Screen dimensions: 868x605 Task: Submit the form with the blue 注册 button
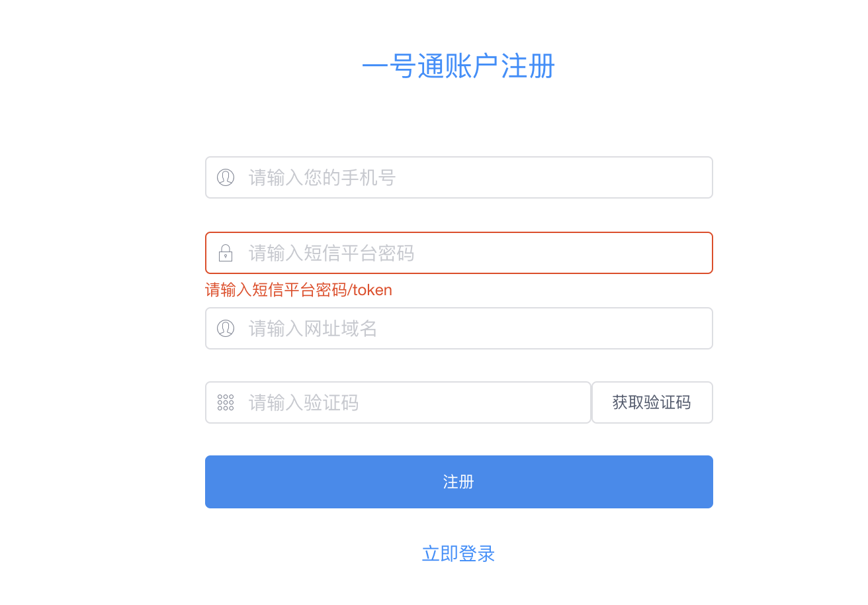point(459,482)
